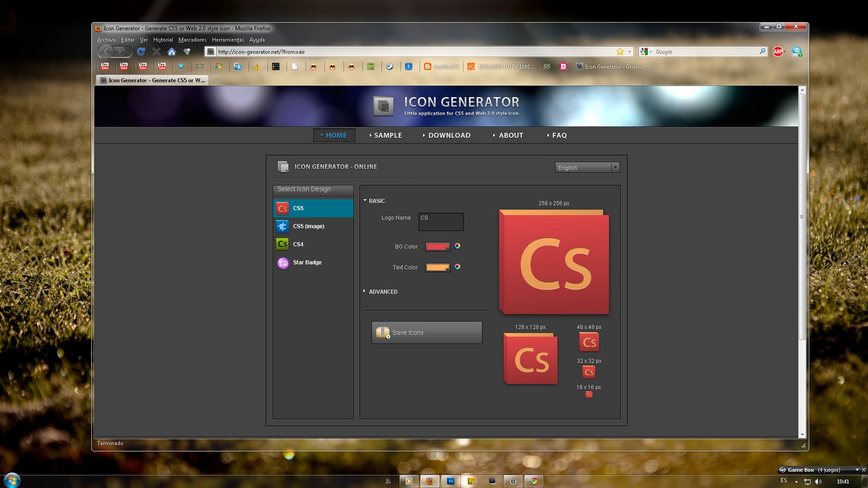Open the Icon Generator bookmark in toolbar

point(610,67)
